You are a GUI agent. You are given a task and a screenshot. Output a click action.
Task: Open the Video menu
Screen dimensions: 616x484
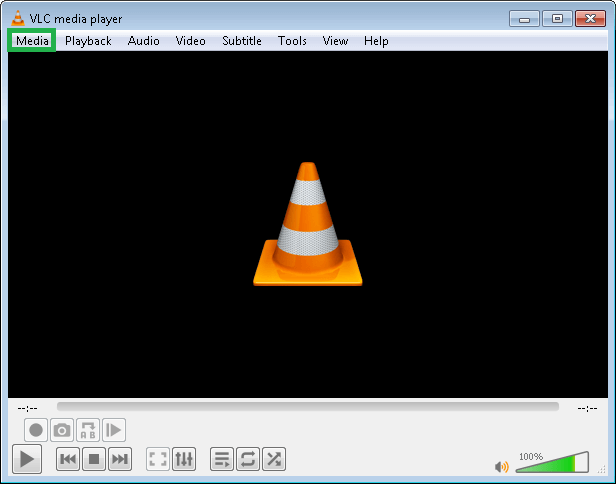click(x=191, y=40)
